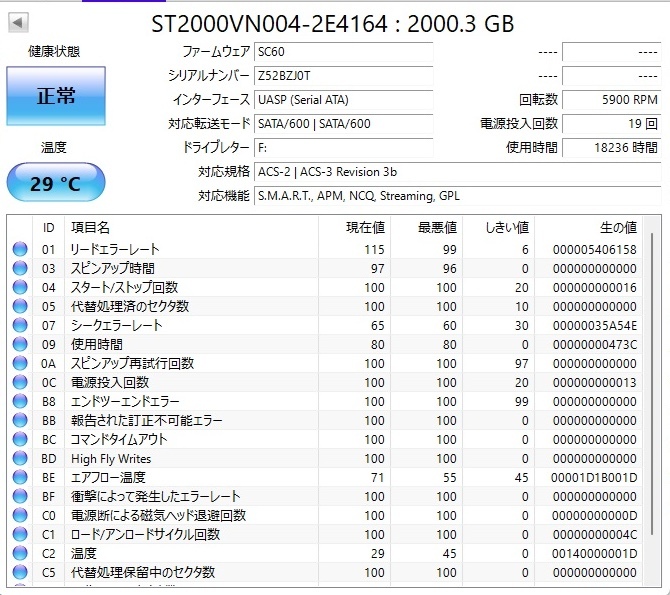Select the 報告された訂正不可能エラー row
The height and width of the screenshot is (595, 670).
pyautogui.click(x=325, y=420)
